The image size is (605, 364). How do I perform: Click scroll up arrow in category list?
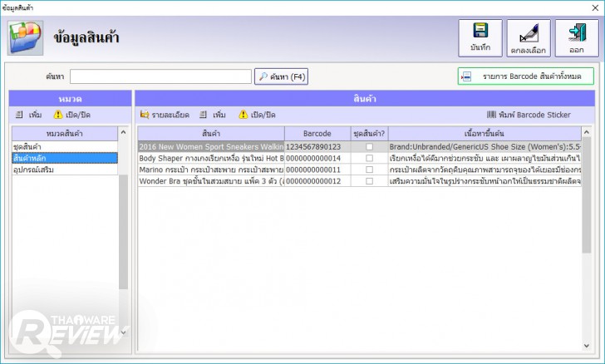pos(124,132)
